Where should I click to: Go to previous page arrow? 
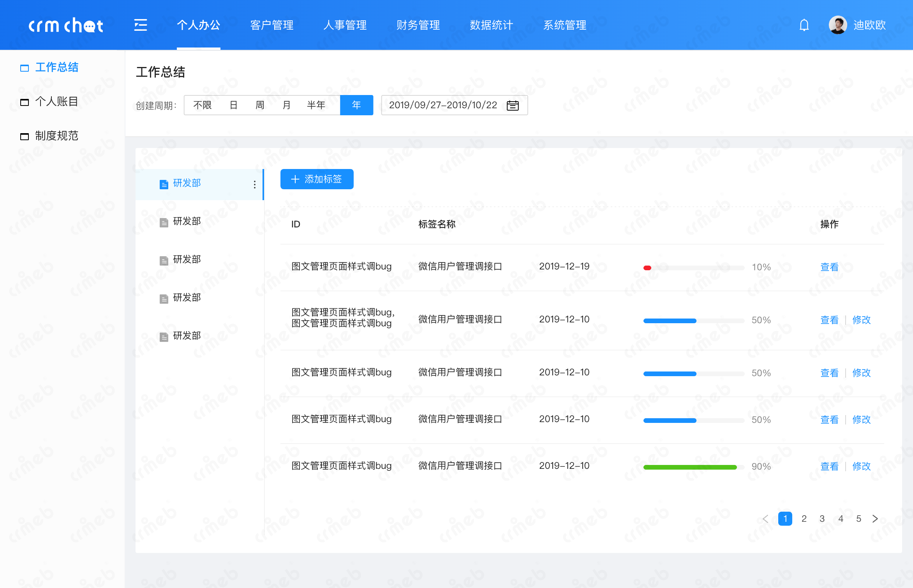tap(765, 519)
